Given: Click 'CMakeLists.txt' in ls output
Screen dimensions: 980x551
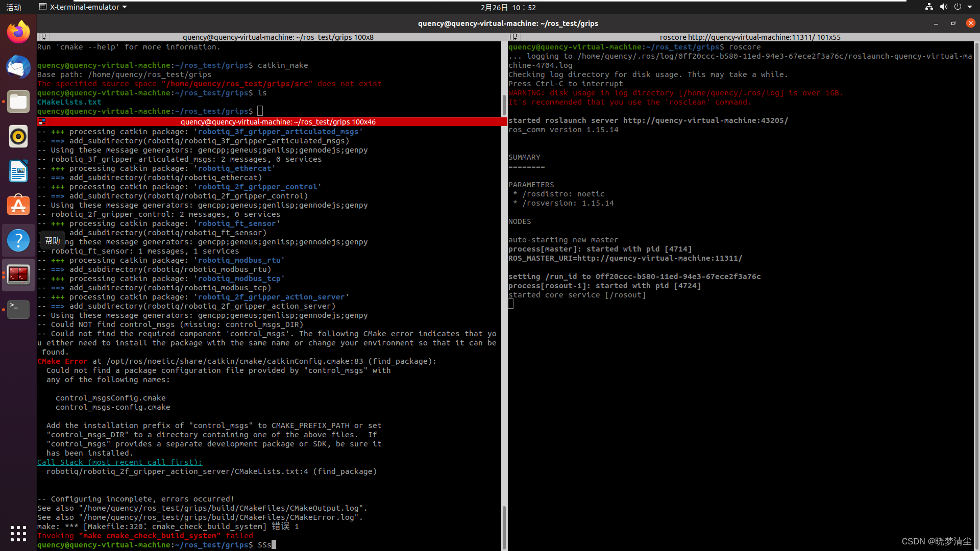Looking at the screenshot, I should pyautogui.click(x=69, y=102).
